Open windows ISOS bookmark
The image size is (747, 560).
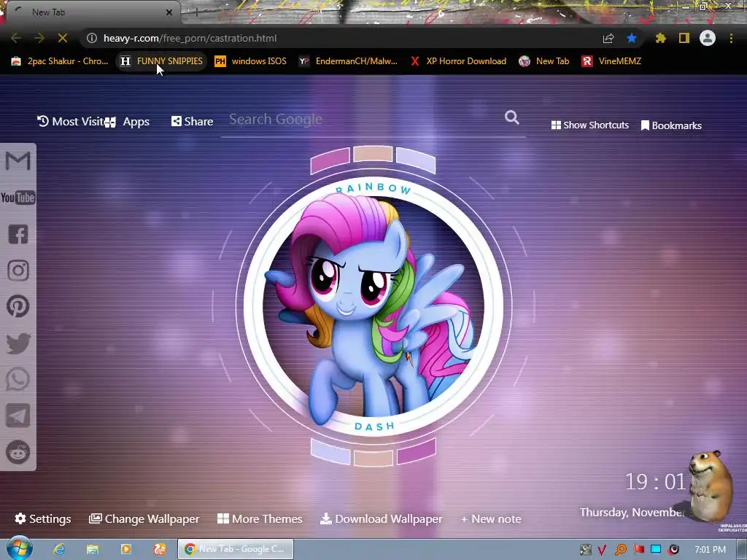click(251, 61)
